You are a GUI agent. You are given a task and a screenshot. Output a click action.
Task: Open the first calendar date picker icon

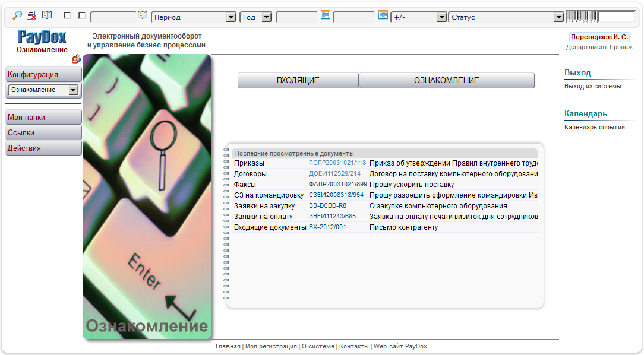(325, 15)
